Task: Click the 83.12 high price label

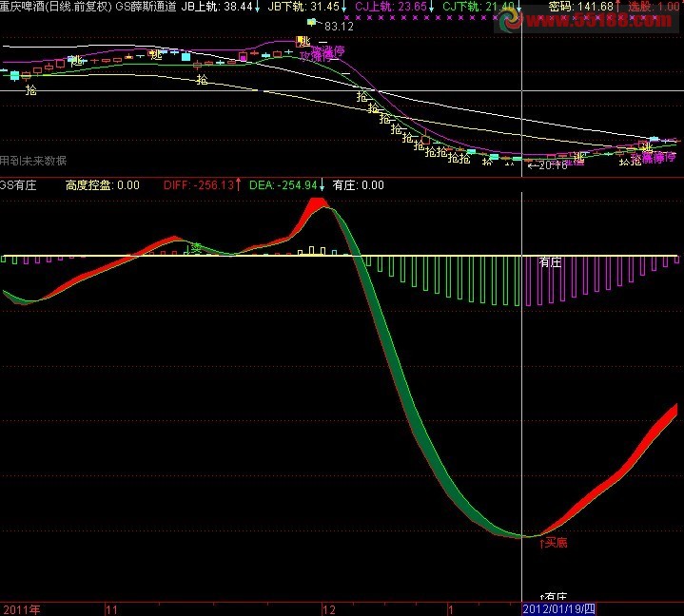Action: (x=339, y=27)
